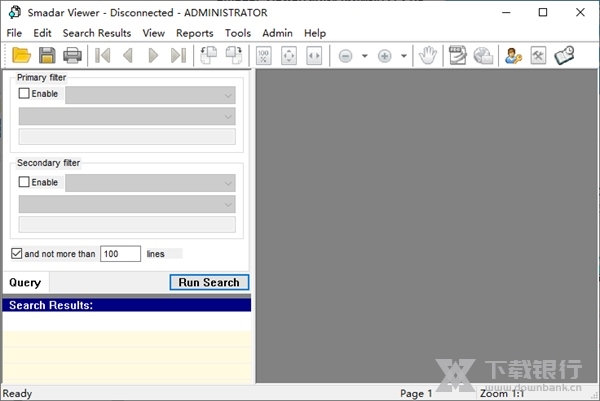
Task: Go to the first page
Action: click(x=102, y=56)
